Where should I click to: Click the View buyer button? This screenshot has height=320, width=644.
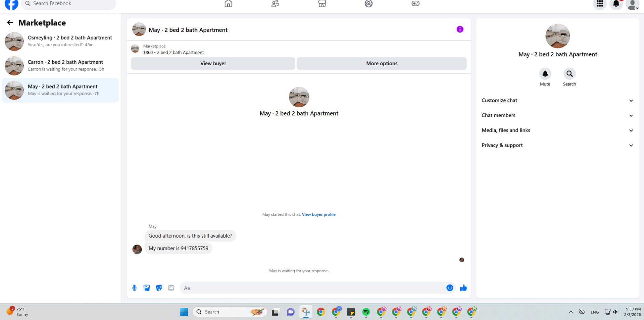213,64
